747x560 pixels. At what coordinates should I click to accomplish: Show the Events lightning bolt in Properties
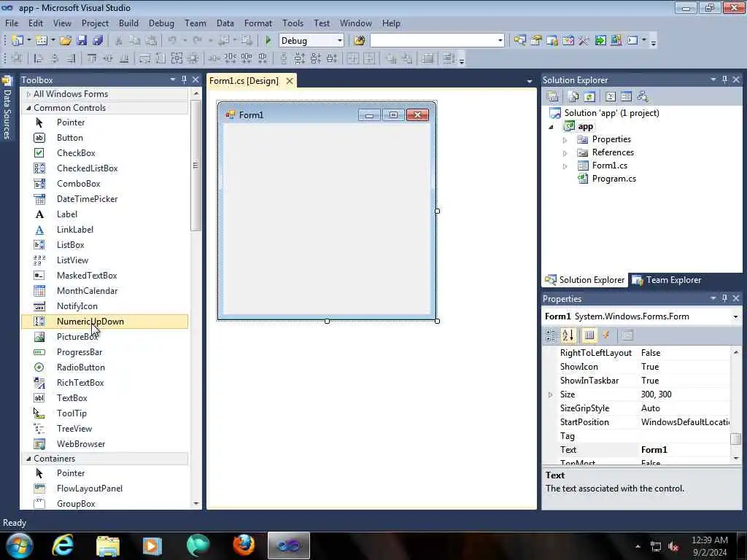pos(606,335)
